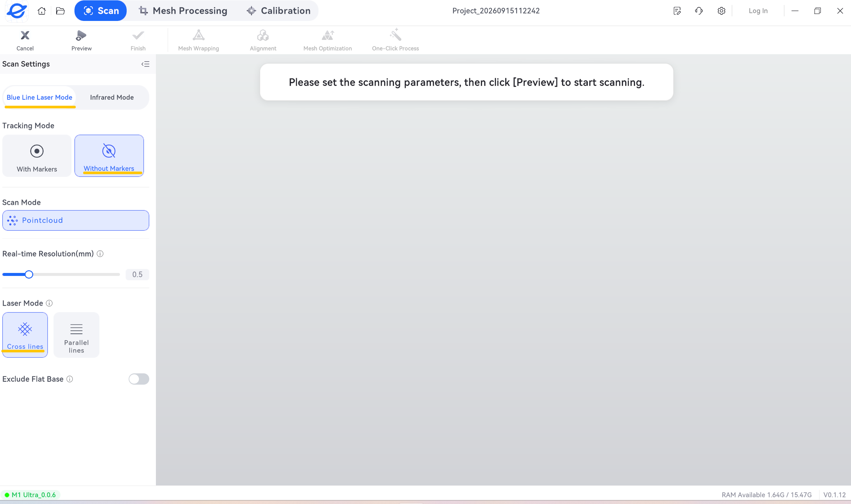Show Exclude Flat Base info icon
851x504 pixels.
coord(69,379)
